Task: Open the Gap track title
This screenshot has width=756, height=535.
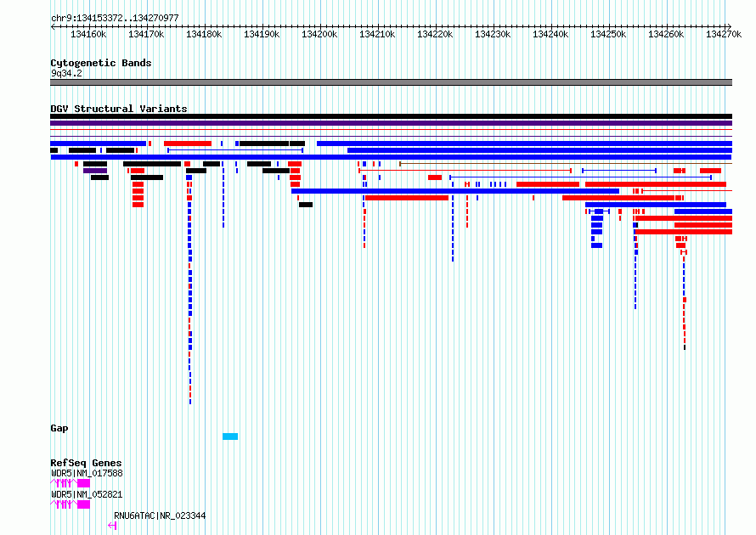Action: coord(59,429)
